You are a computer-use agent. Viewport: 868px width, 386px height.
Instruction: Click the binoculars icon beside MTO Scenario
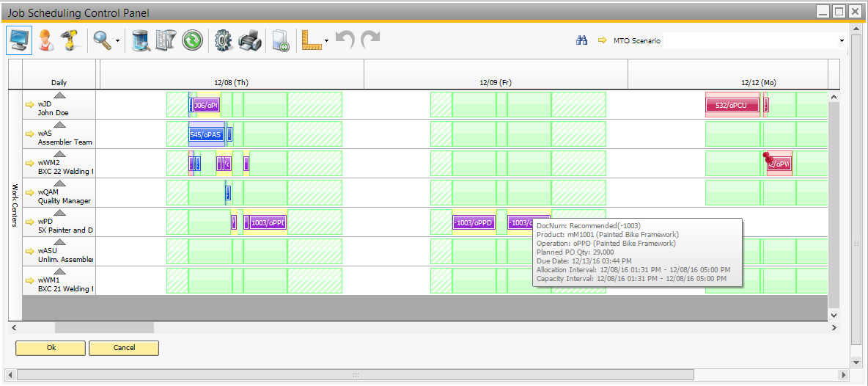pos(582,40)
